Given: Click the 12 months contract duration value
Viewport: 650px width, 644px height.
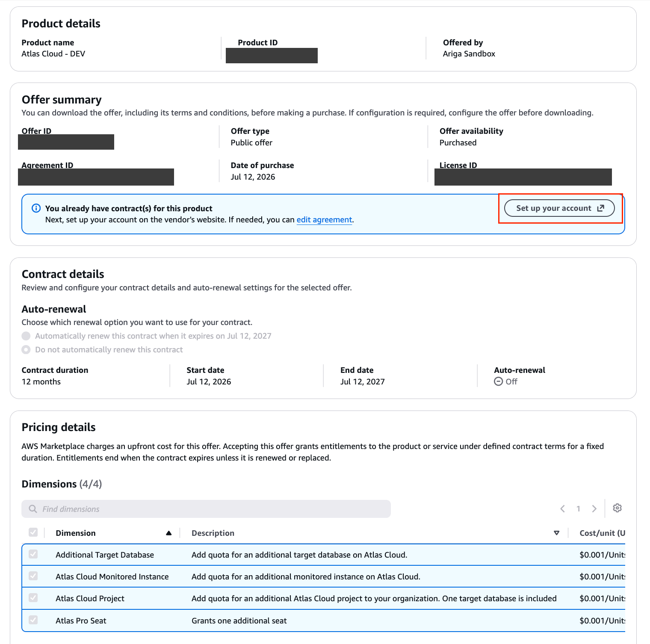Looking at the screenshot, I should pyautogui.click(x=41, y=381).
